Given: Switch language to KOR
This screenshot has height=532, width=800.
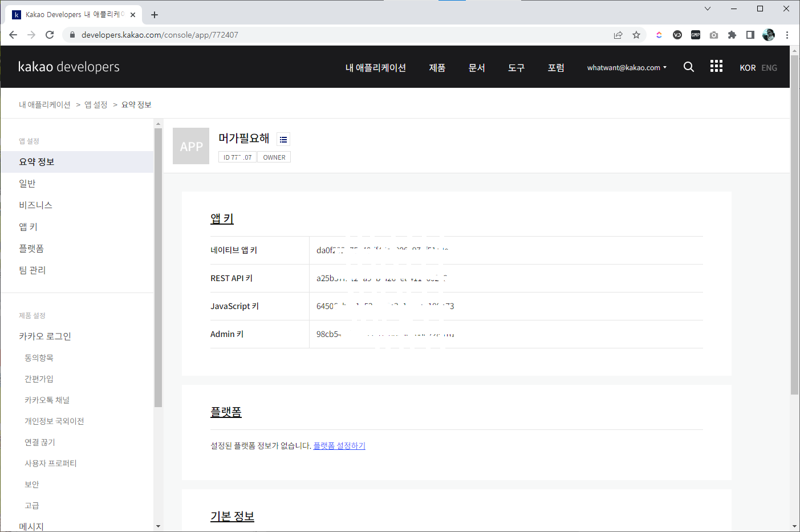Looking at the screenshot, I should tap(748, 68).
